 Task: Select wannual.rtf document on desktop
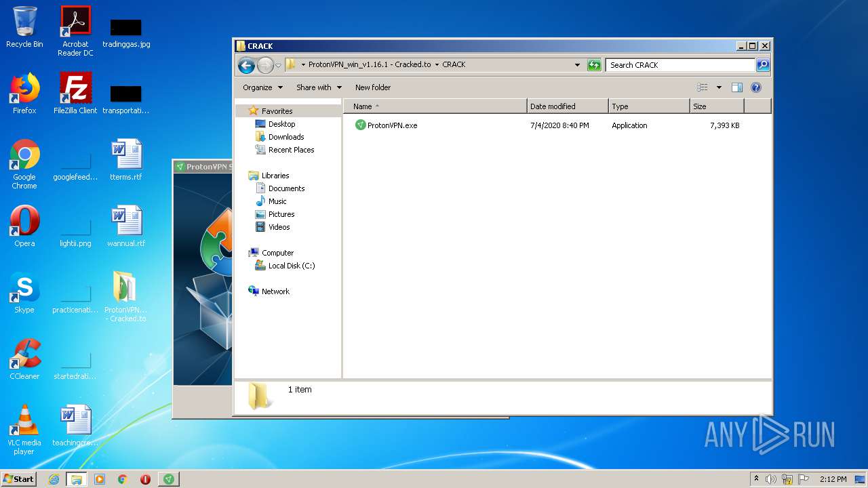point(126,226)
